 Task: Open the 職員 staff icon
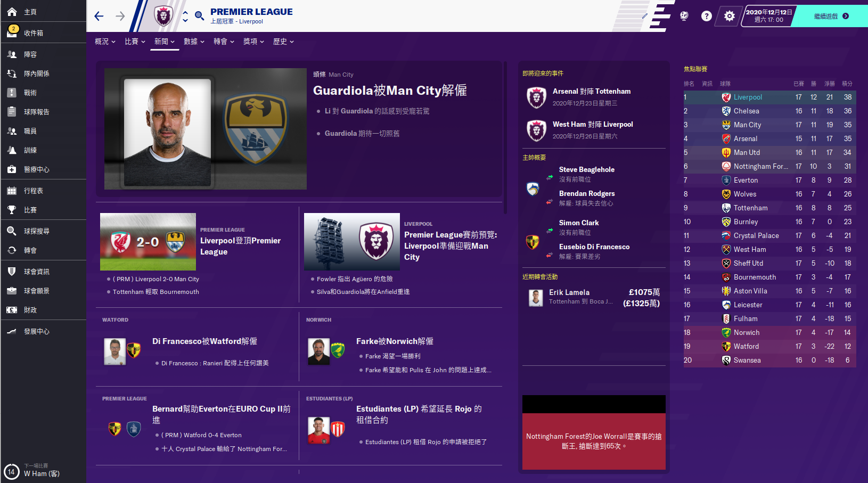click(12, 131)
